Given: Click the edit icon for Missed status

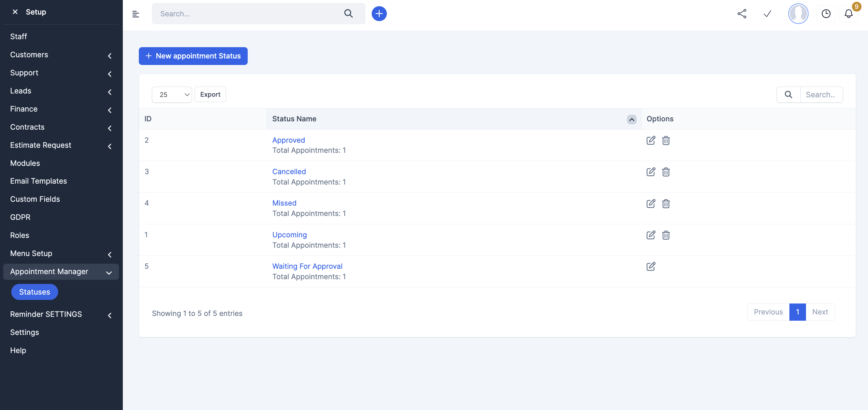Looking at the screenshot, I should [651, 203].
